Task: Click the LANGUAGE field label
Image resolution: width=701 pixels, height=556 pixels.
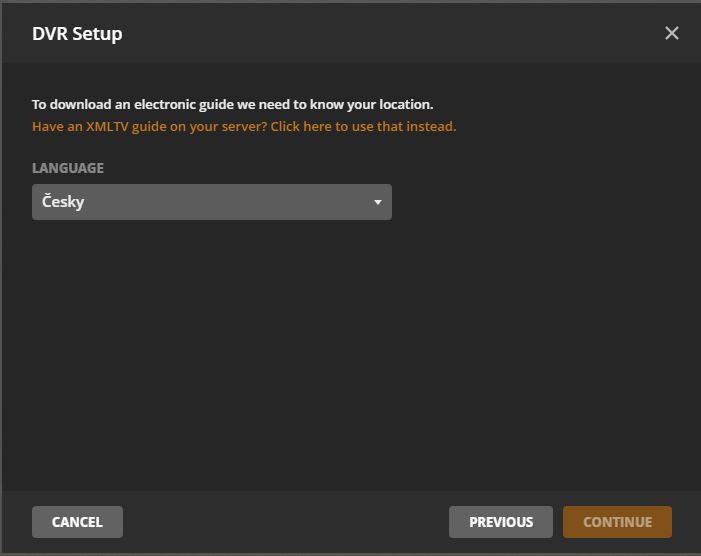Action: (68, 168)
